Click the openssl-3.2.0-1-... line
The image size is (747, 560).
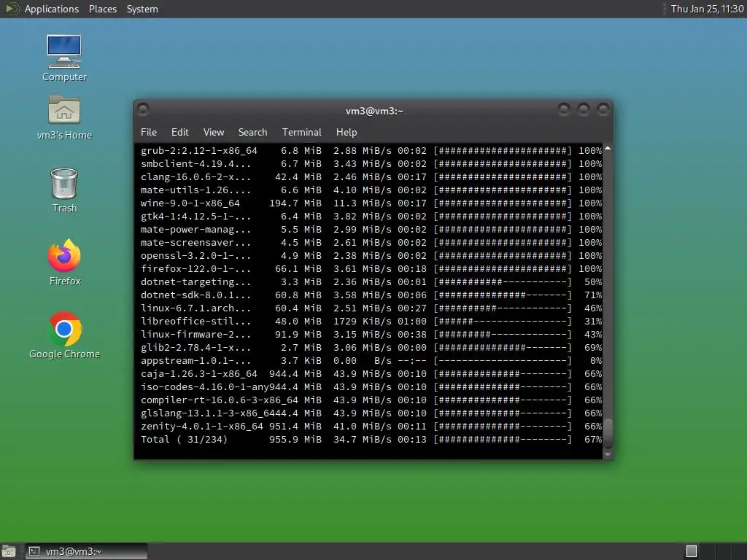(371, 256)
